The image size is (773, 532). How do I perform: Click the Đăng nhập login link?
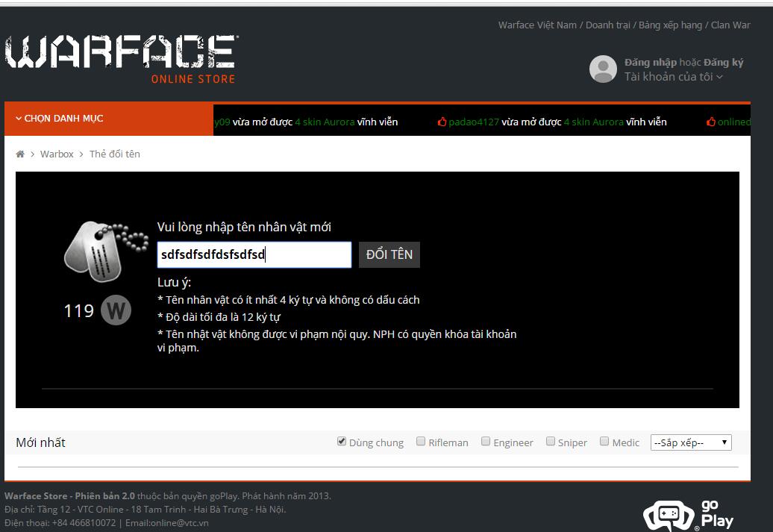click(x=650, y=63)
